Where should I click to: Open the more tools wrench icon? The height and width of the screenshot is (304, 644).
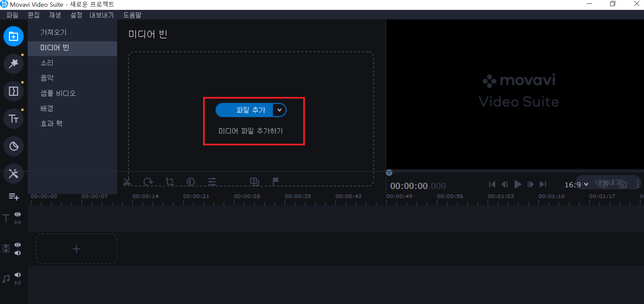tap(14, 174)
